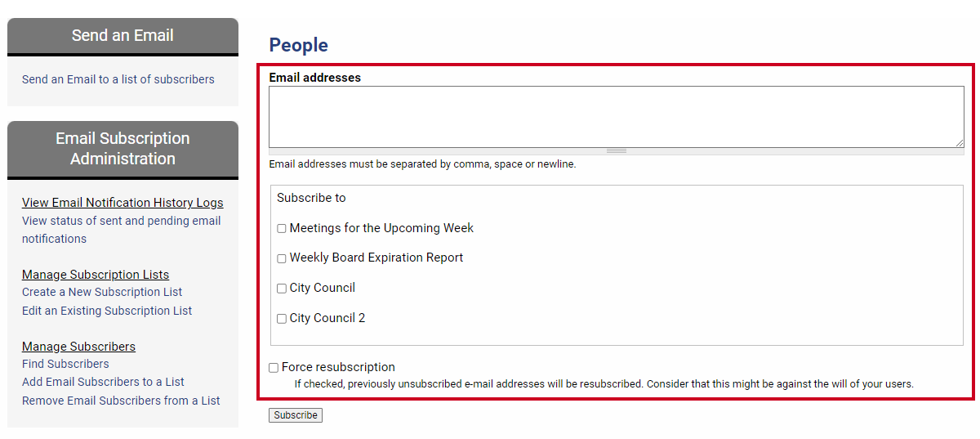Image resolution: width=980 pixels, height=439 pixels.
Task: Open Edit an Existing Subscription List
Action: point(107,311)
